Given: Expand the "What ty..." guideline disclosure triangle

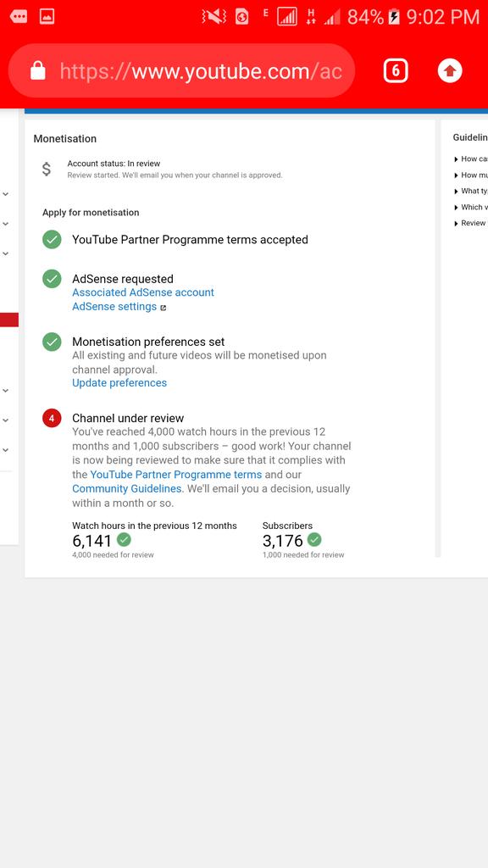Looking at the screenshot, I should (x=456, y=192).
